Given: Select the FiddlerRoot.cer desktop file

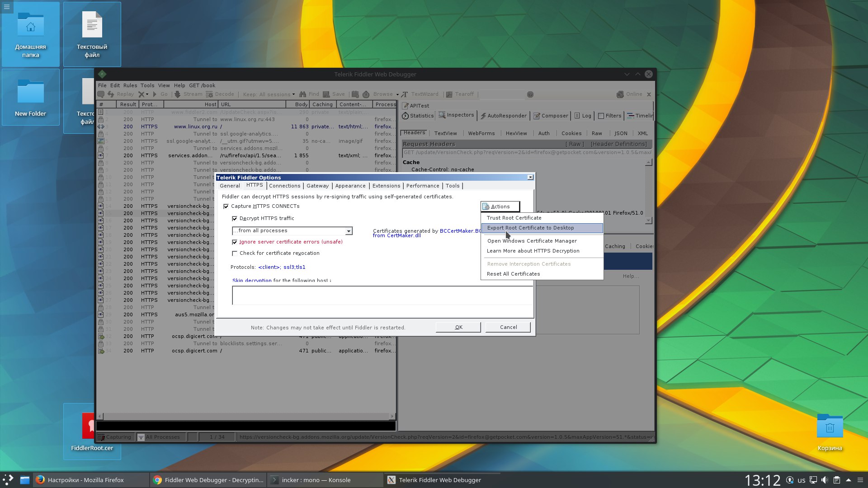Looking at the screenshot, I should tap(92, 432).
